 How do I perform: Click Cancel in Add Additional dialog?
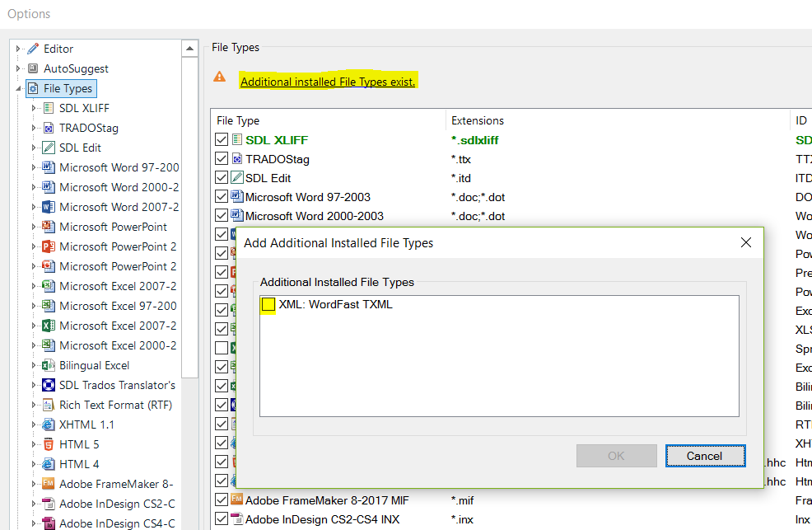[705, 456]
